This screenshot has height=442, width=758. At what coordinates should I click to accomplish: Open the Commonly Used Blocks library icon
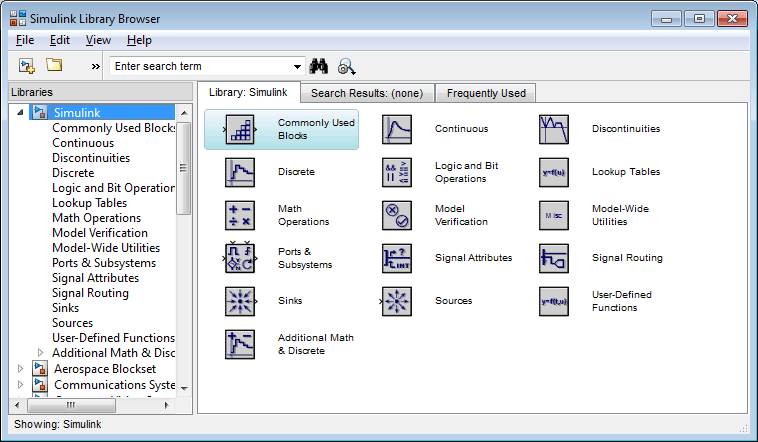[x=240, y=130]
